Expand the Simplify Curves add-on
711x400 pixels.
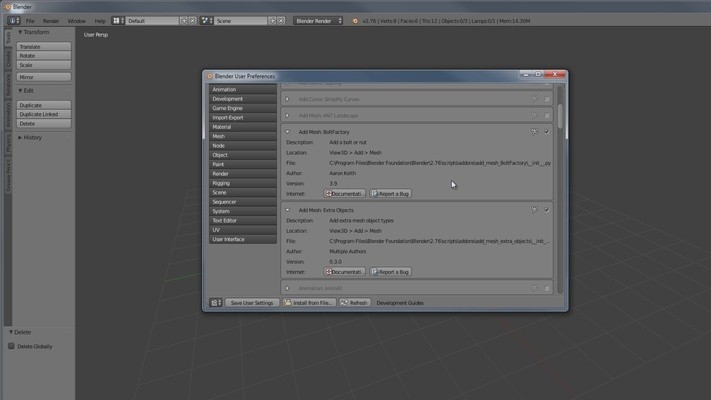click(287, 99)
